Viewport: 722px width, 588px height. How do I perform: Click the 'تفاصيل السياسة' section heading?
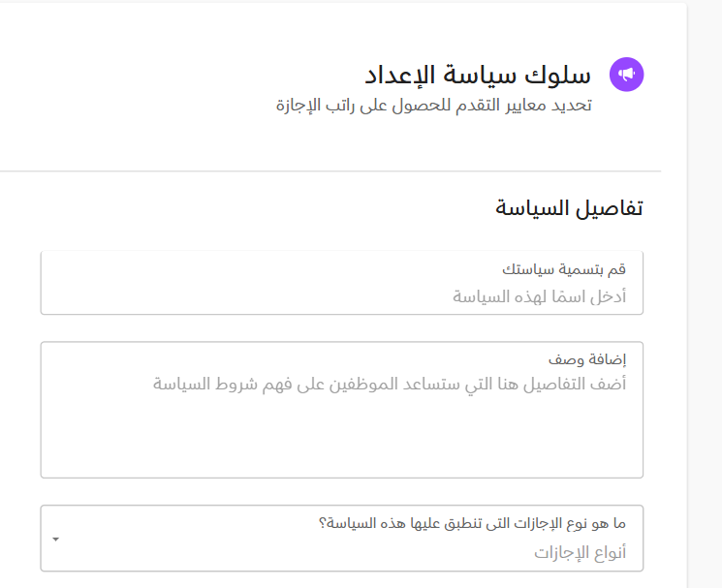click(569, 207)
